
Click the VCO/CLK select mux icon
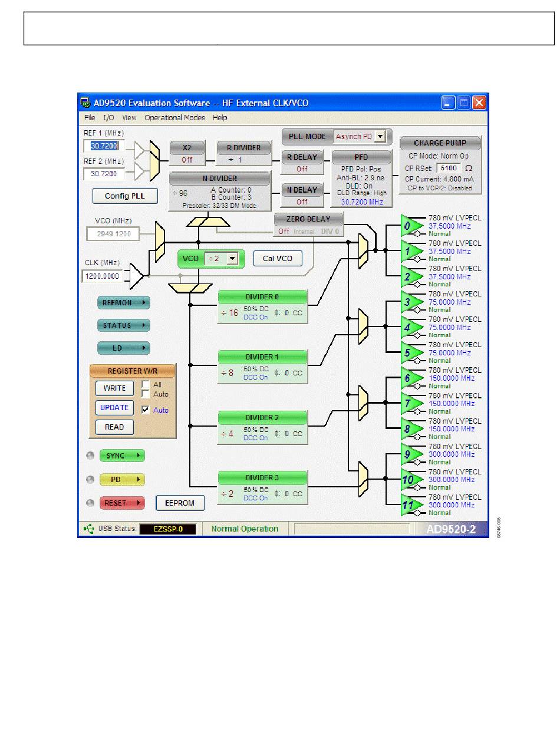[159, 242]
